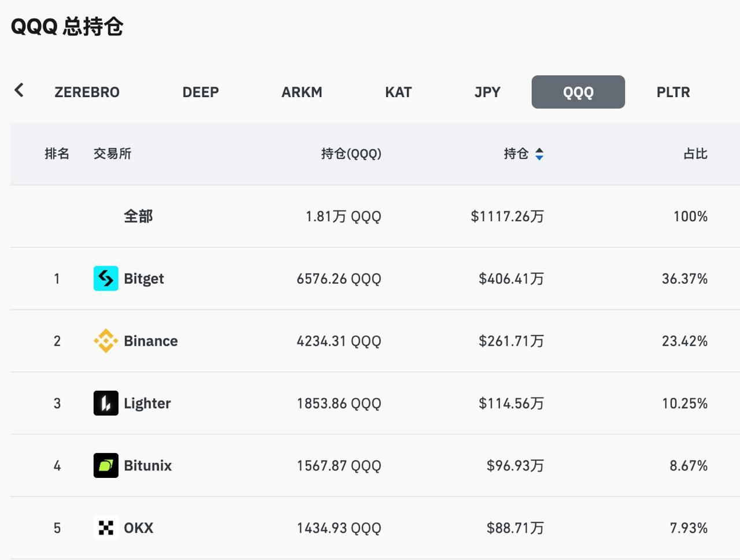Switch to the DEEP tab
The width and height of the screenshot is (740, 560).
[201, 92]
